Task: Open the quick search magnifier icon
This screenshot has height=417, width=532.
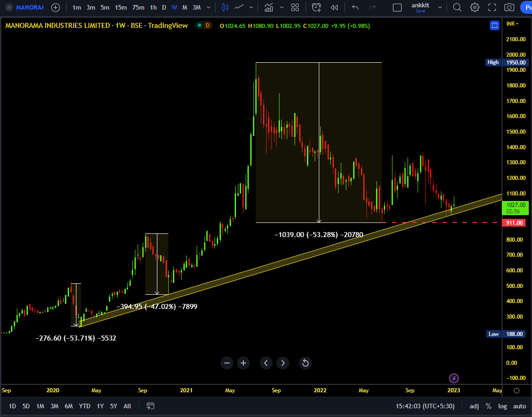Action: [x=457, y=7]
